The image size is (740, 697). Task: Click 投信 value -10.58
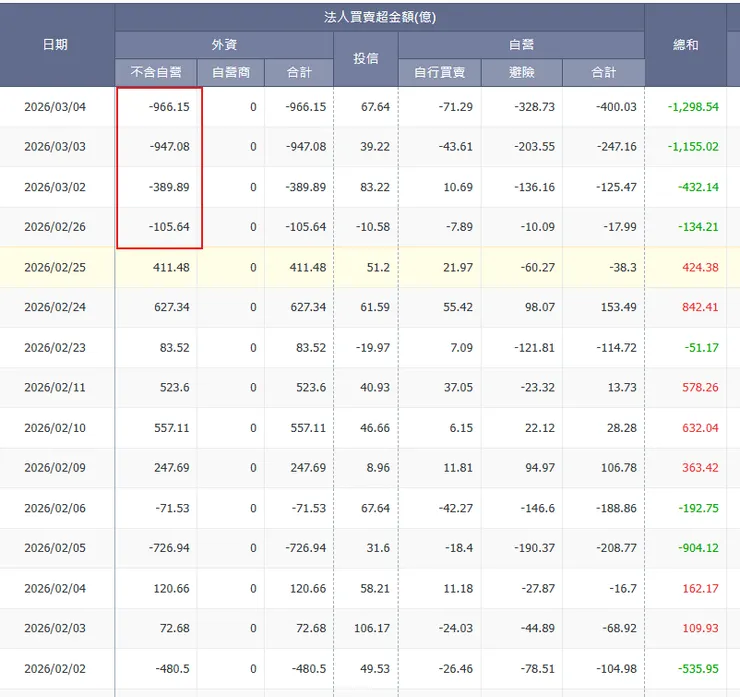[373, 227]
